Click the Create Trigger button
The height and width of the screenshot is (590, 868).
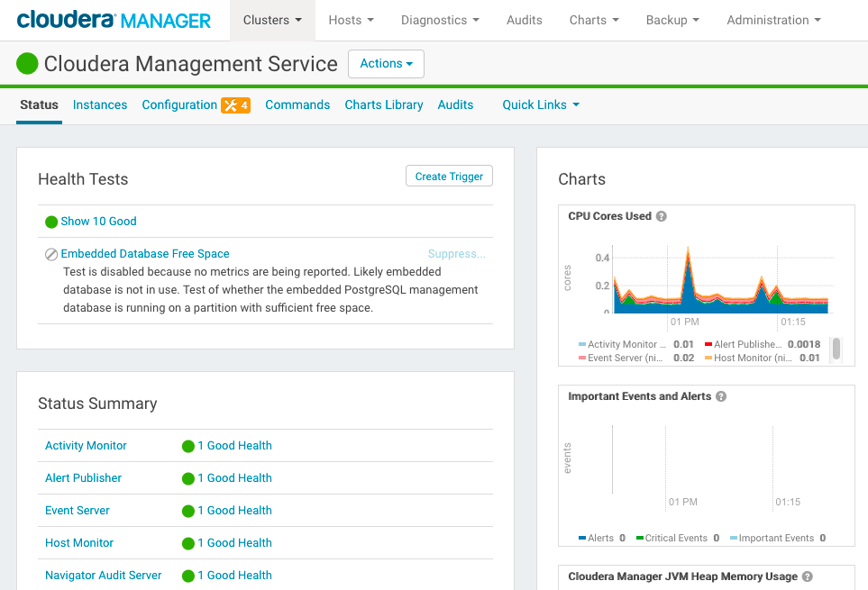click(449, 176)
